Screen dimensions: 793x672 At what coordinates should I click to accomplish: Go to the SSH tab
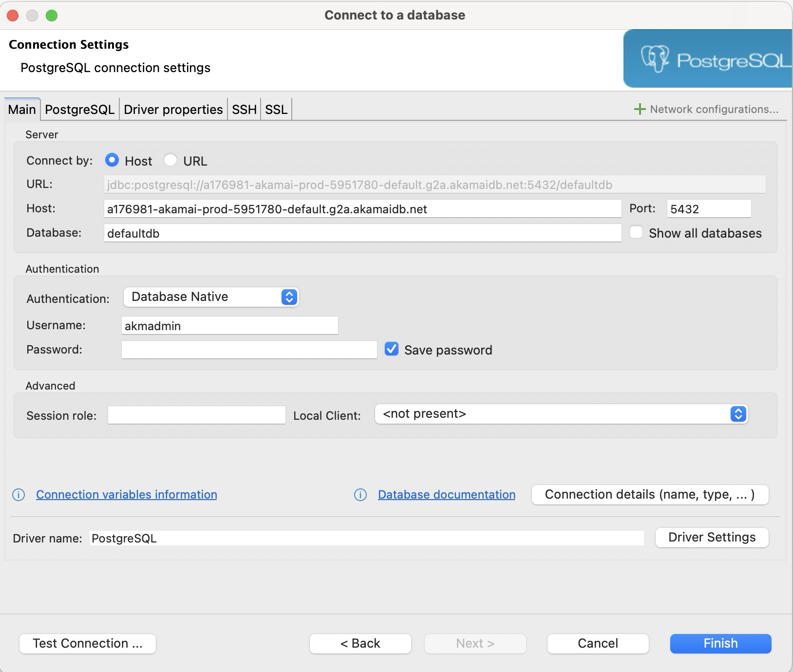tap(244, 110)
